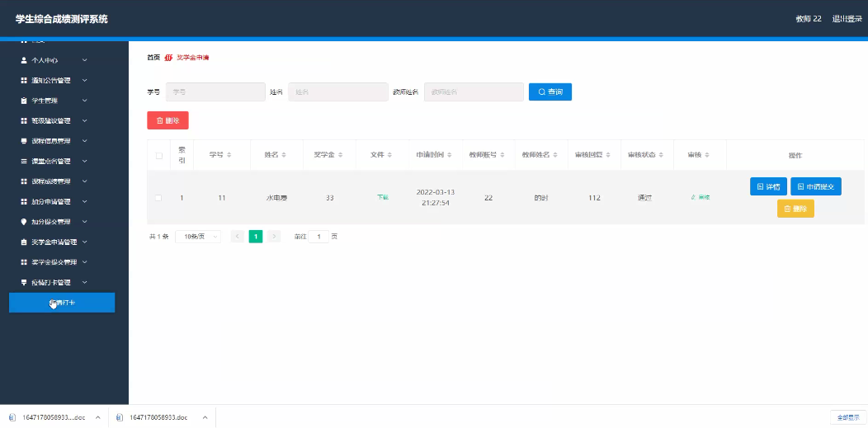
Task: Select the 疫情打卡 submenu item
Action: click(x=62, y=303)
